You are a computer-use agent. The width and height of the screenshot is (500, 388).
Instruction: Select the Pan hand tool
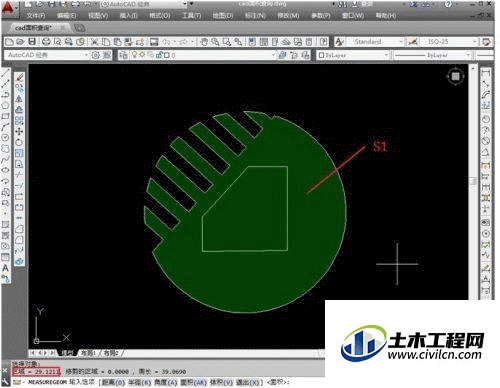[x=204, y=42]
